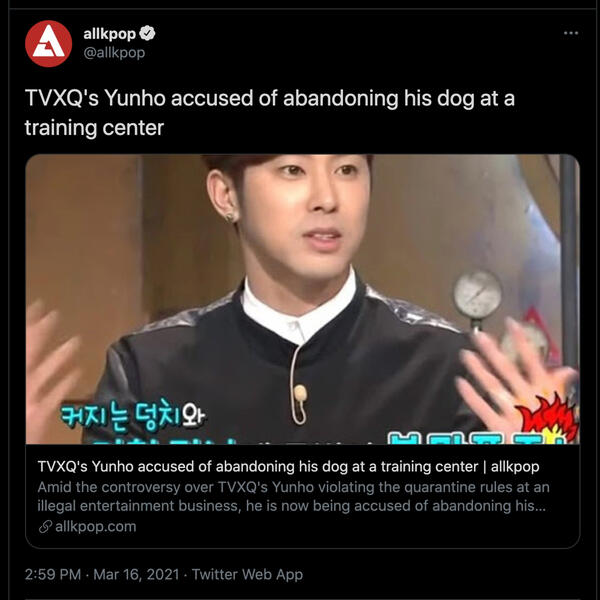This screenshot has height=600, width=600.
Task: Open the allkpop display name profile link
Action: pyautogui.click(x=109, y=34)
